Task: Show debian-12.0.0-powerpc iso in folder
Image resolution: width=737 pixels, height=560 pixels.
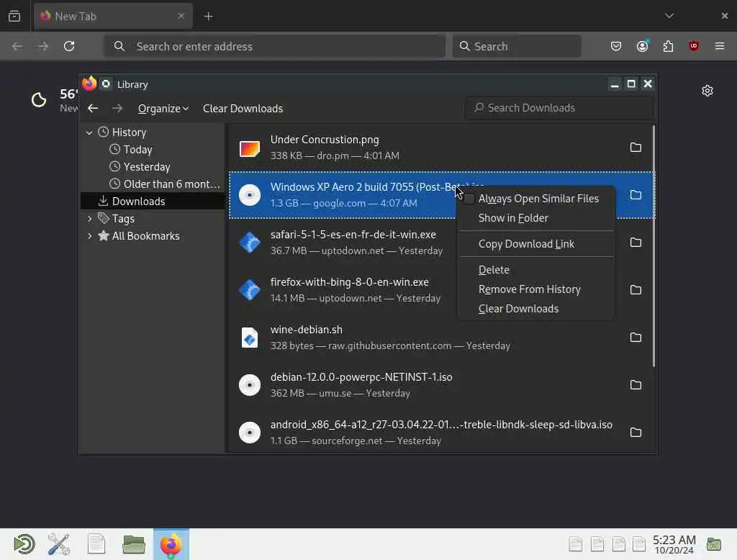Action: click(x=636, y=385)
